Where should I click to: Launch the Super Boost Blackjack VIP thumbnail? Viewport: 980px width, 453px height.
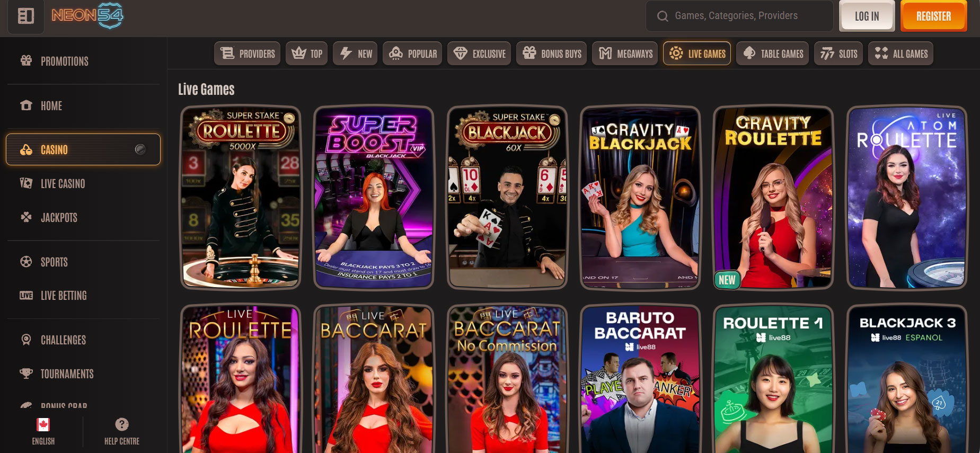[x=374, y=198]
